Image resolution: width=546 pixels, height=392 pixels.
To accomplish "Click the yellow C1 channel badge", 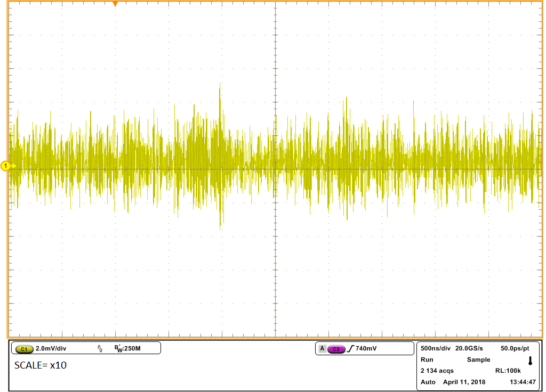I will pyautogui.click(x=25, y=349).
